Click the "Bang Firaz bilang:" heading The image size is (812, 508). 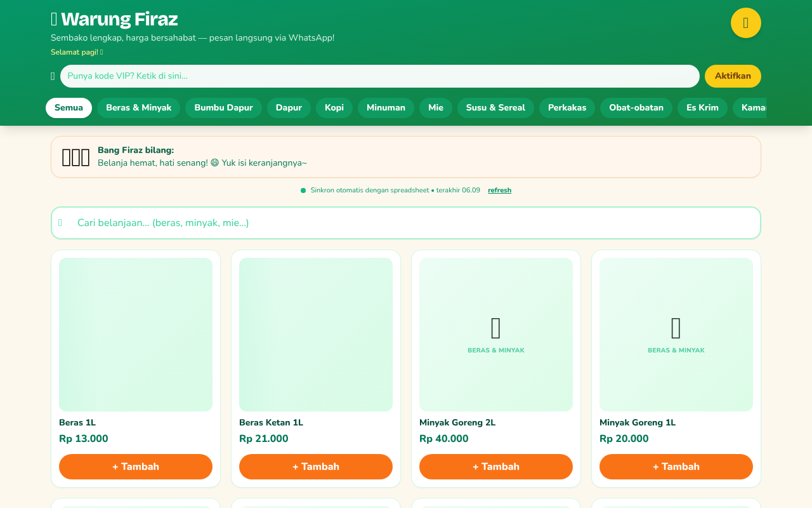pos(136,150)
